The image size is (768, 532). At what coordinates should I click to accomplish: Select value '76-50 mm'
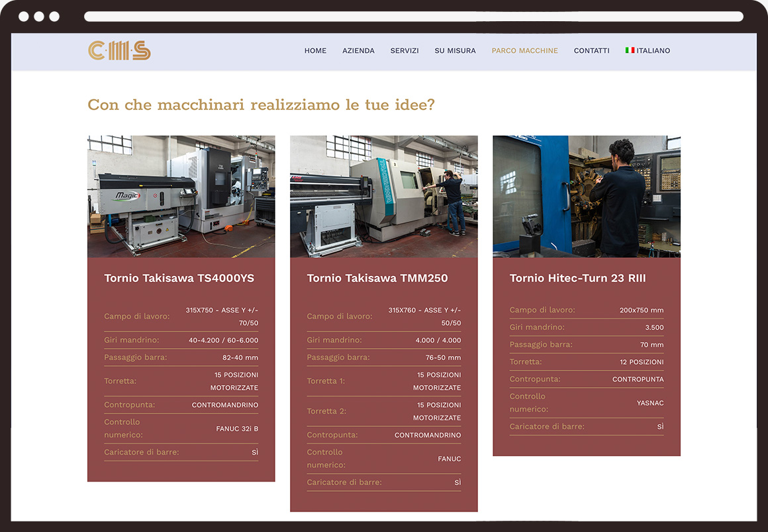444,358
